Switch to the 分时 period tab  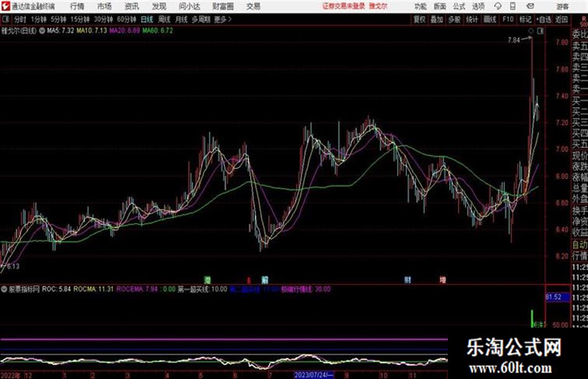coord(20,19)
